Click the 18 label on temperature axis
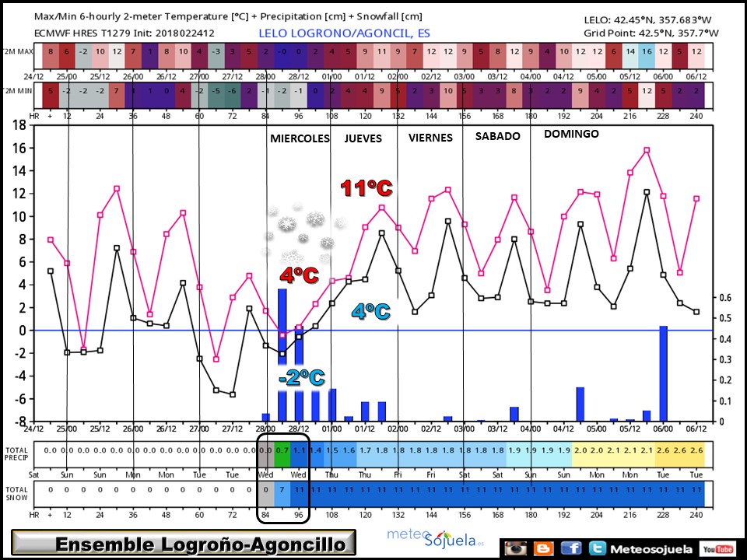This screenshot has height=560, width=747. coord(19,125)
